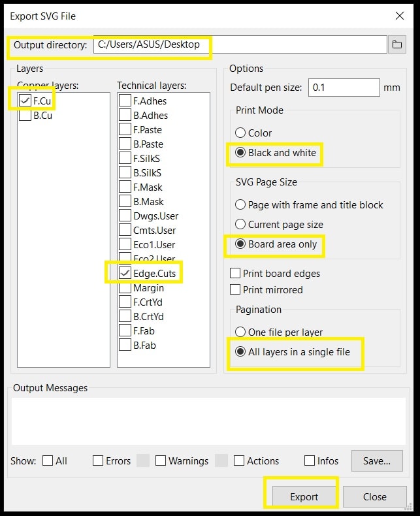Choose Page with frame and title block
Screen dimensions: 420x516
[241, 204]
